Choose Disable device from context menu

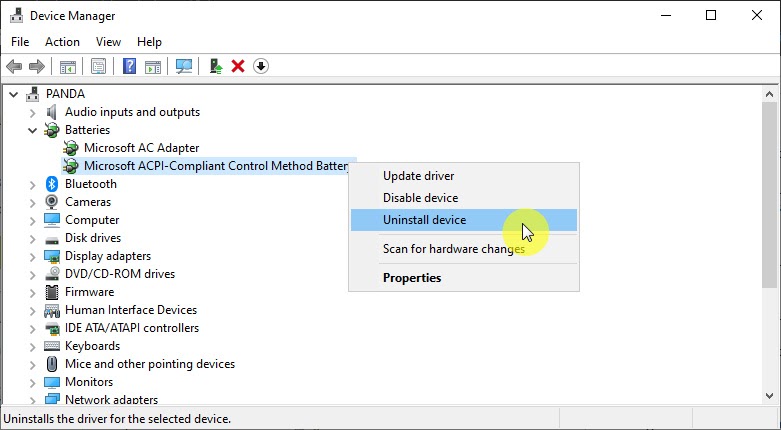coord(464,198)
